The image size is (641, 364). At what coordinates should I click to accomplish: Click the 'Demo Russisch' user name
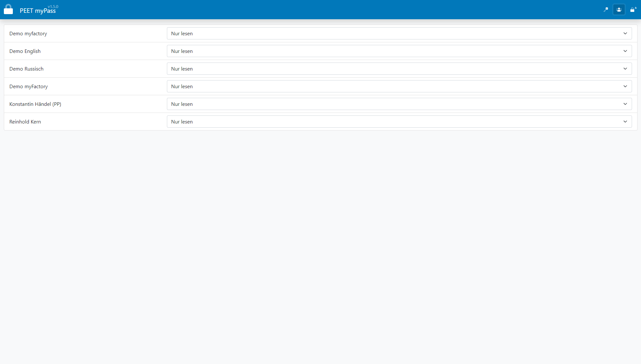pos(26,69)
